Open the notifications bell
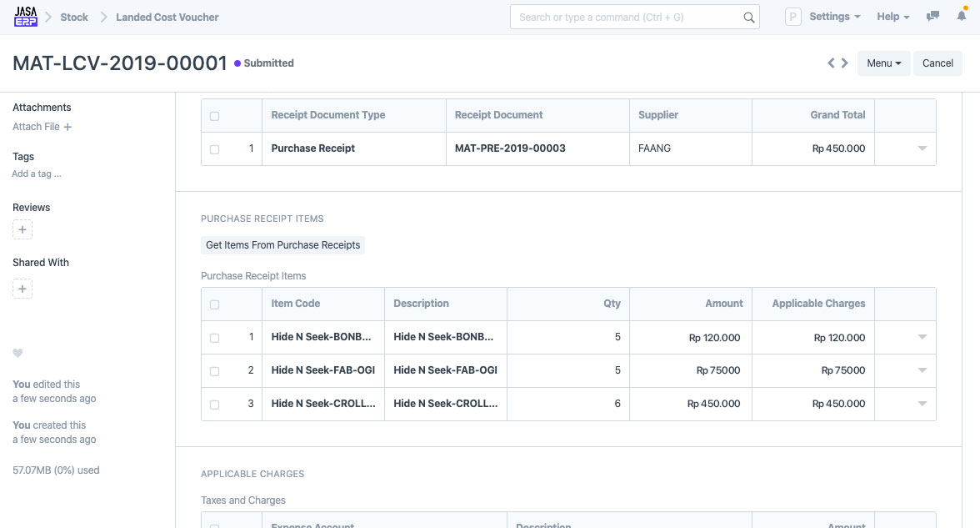The height and width of the screenshot is (528, 980). [962, 17]
